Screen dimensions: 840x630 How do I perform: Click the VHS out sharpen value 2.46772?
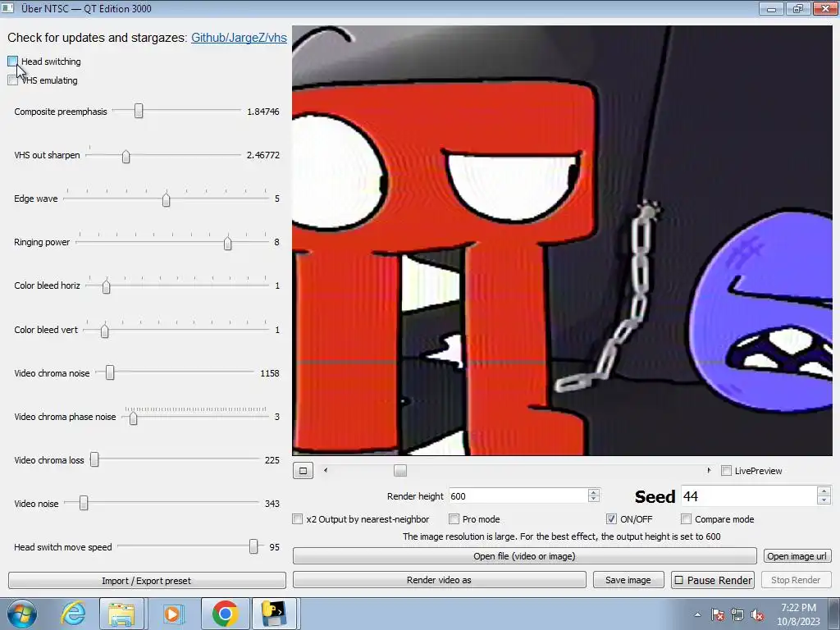pos(263,155)
